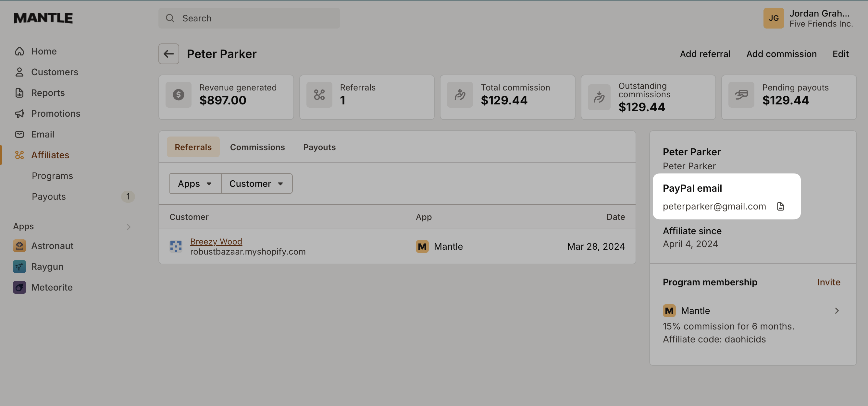Click the search magnifier icon
This screenshot has height=406, width=868.
[171, 18]
